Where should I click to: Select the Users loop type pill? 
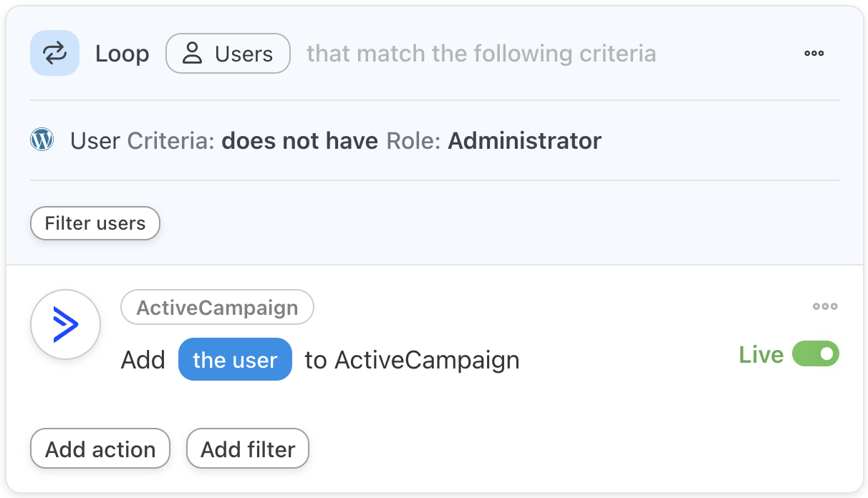[228, 54]
